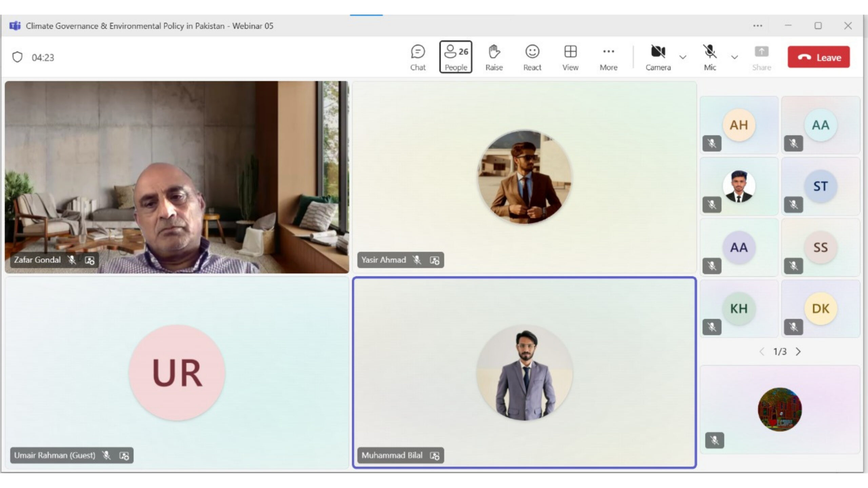Viewport: 868px width, 488px height.
Task: Click muted mic icon beside Umair Rahman
Action: (x=106, y=455)
